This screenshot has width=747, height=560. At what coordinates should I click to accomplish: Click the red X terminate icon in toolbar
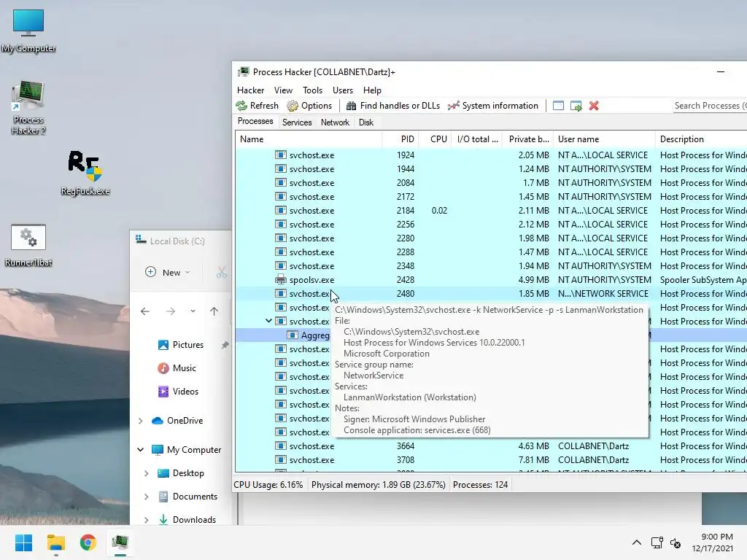coord(594,106)
